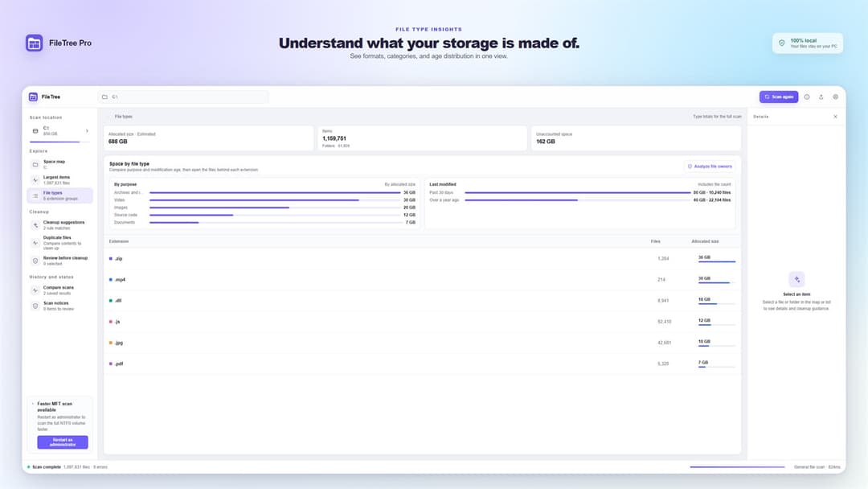Select the .js extension row
868x489 pixels.
pos(423,322)
